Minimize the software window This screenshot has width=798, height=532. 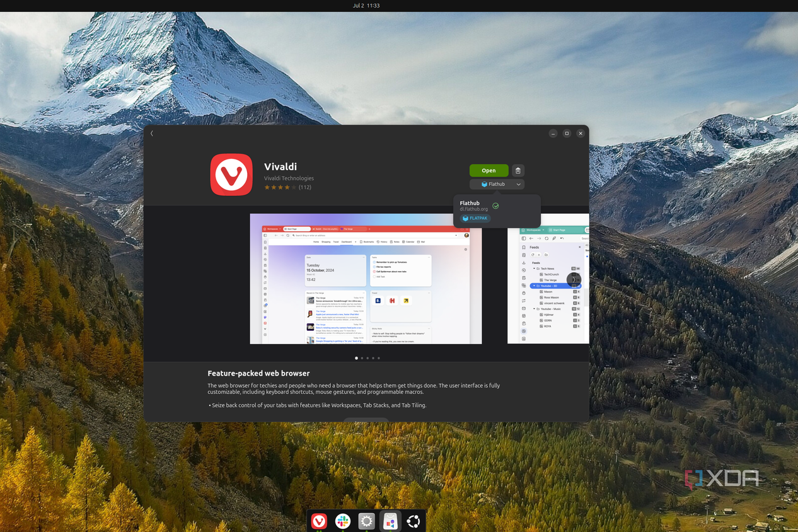(553, 133)
